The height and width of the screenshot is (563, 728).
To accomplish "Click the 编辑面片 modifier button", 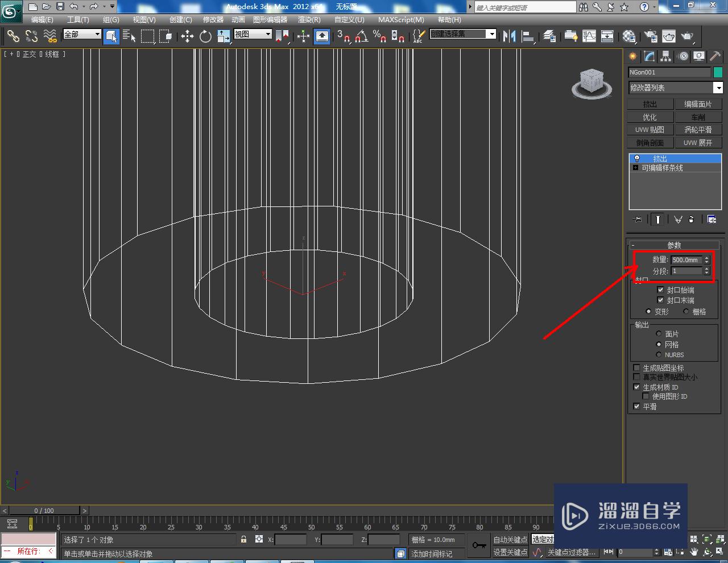I will click(698, 104).
